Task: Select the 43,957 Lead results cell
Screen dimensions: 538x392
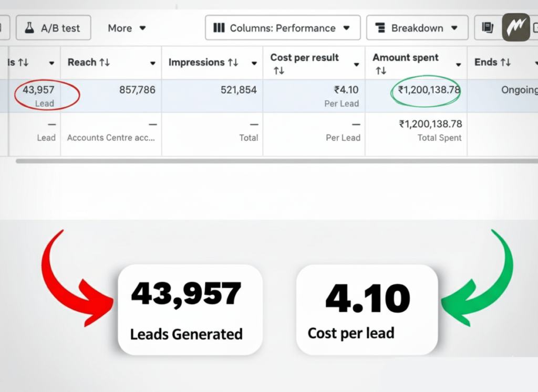Action: [38, 96]
